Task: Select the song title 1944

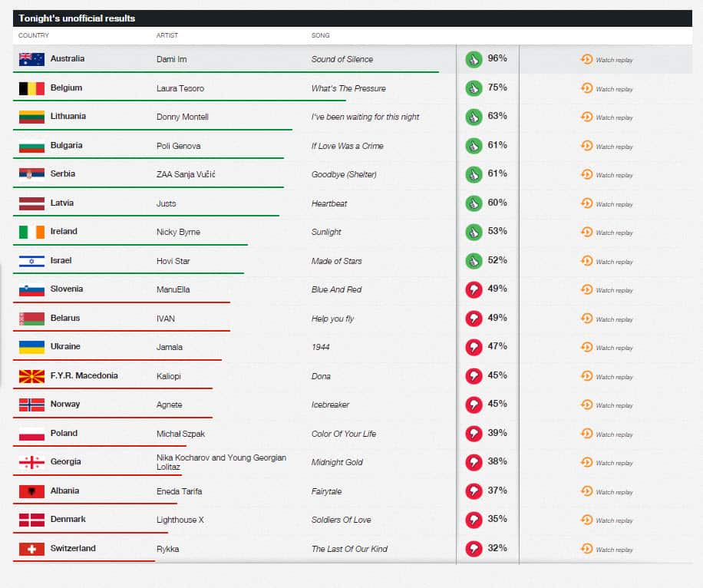Action: click(x=322, y=347)
